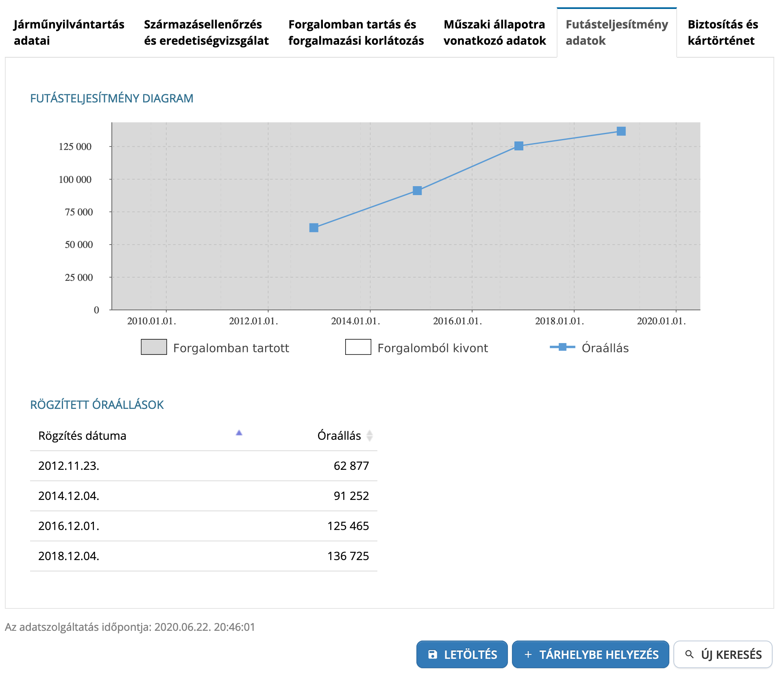Click the 2018.01.01. axis label
This screenshot has height=682, width=784.
pyautogui.click(x=560, y=321)
